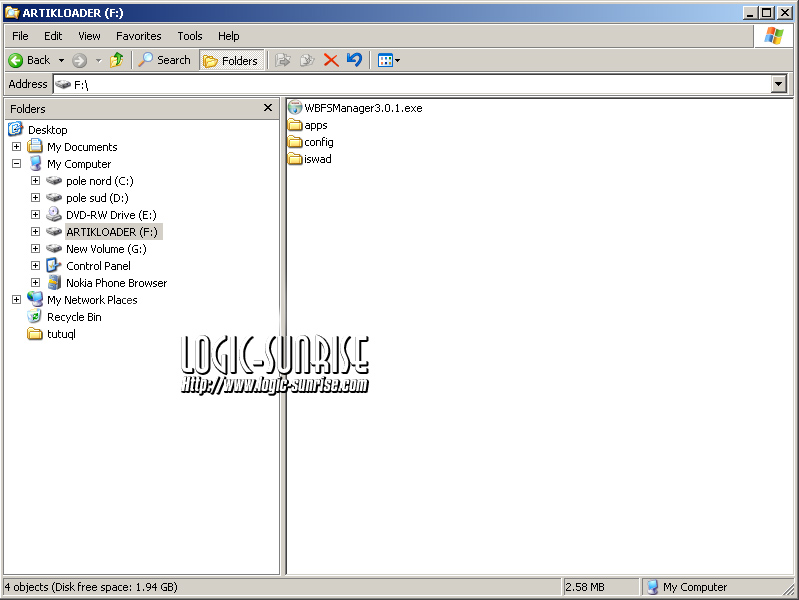Click the status bar free space text
The image size is (799, 600).
coord(91,587)
